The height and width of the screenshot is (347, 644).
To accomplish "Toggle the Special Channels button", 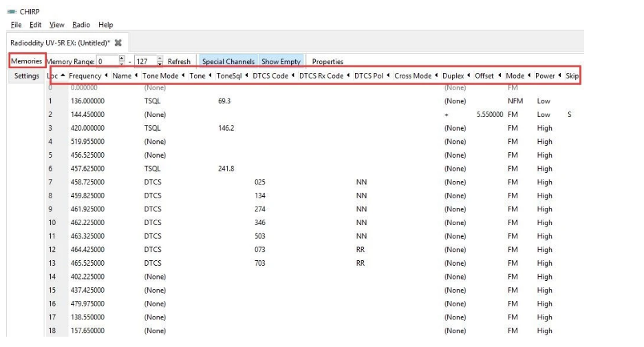I will pos(228,61).
